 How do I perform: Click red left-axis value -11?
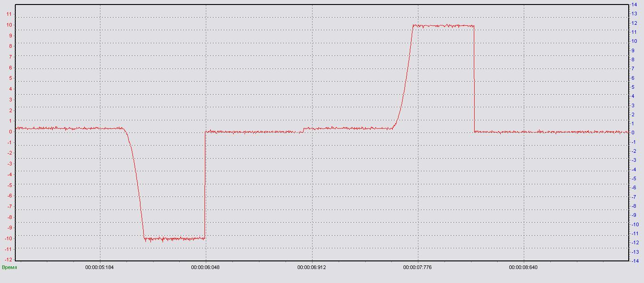click(8, 249)
